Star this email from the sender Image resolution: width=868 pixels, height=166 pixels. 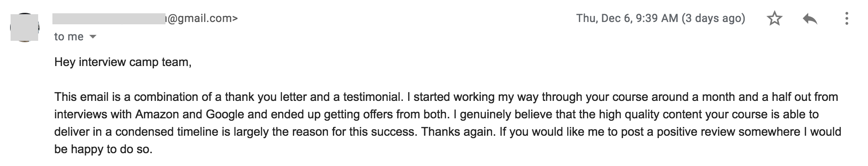pos(775,19)
